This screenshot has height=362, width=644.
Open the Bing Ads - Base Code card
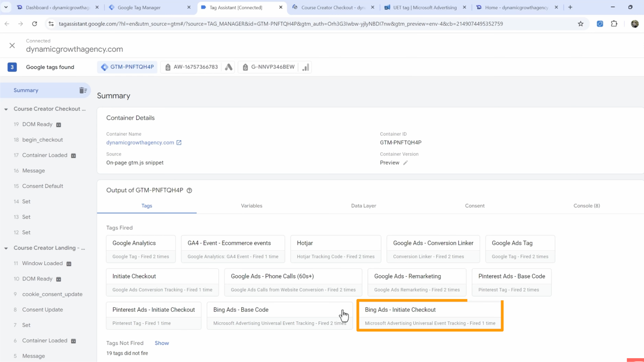(280, 316)
